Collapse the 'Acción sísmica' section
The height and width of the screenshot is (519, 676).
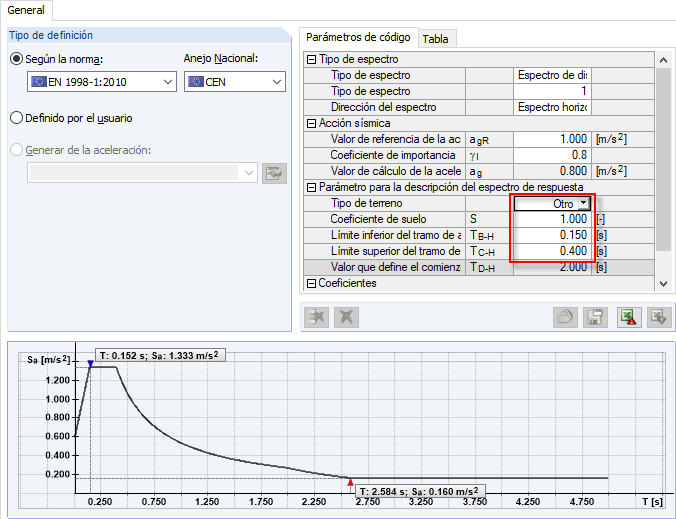click(311, 124)
